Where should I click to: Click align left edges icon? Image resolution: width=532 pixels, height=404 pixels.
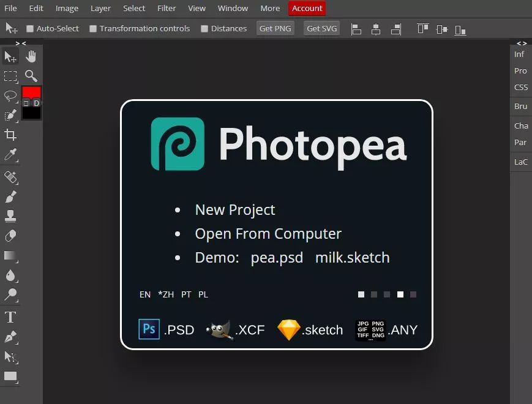356,29
